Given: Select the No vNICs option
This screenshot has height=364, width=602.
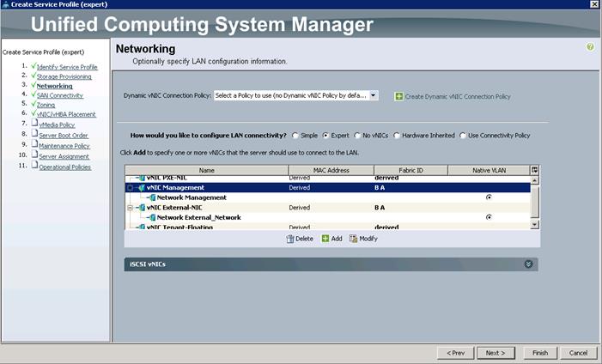Looking at the screenshot, I should coord(357,136).
